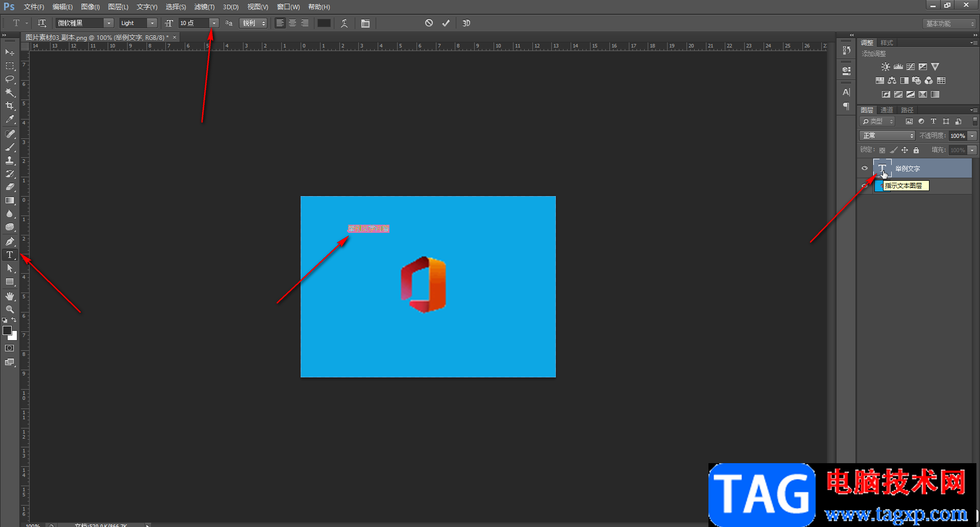The height and width of the screenshot is (527, 980).
Task: Switch to the 路径 tab
Action: coord(907,110)
